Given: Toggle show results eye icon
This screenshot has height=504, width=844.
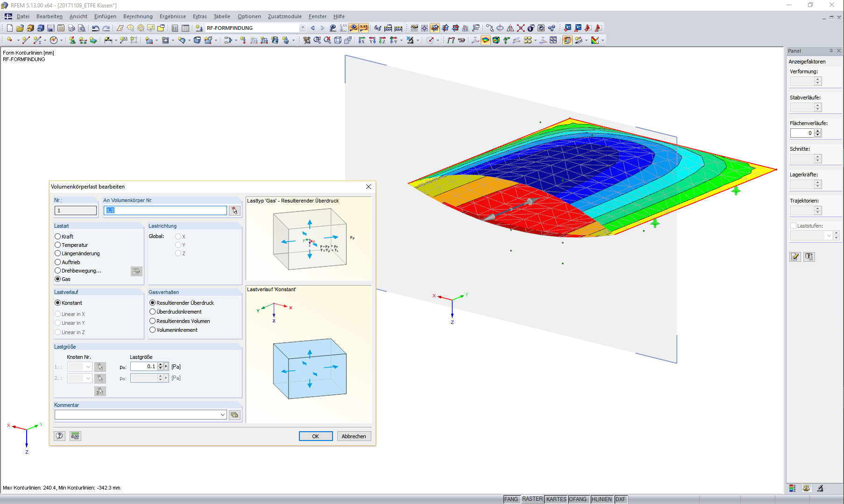Looking at the screenshot, I should 354,28.
